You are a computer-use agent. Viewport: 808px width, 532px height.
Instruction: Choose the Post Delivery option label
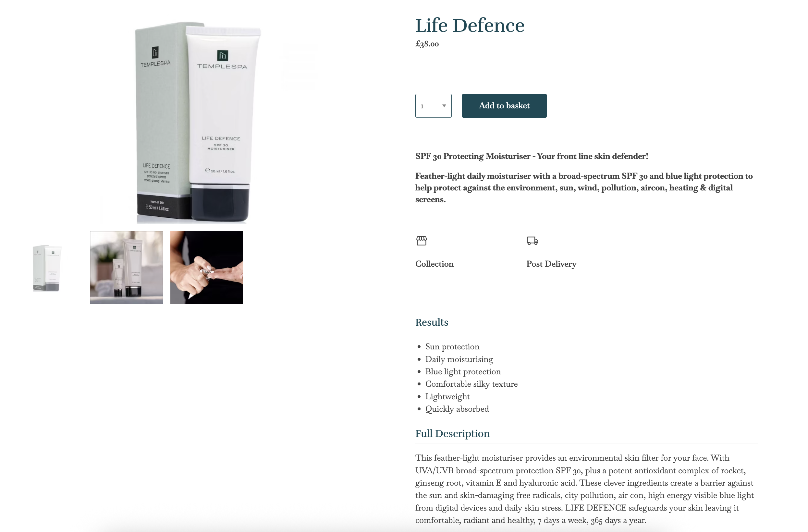pyautogui.click(x=551, y=264)
